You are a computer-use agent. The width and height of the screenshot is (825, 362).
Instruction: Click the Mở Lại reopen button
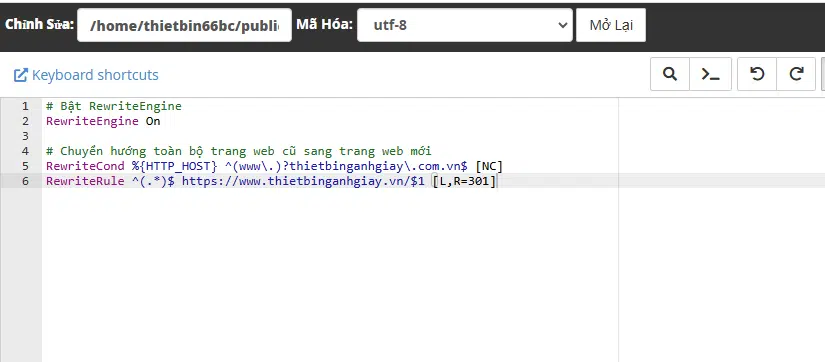pos(611,25)
